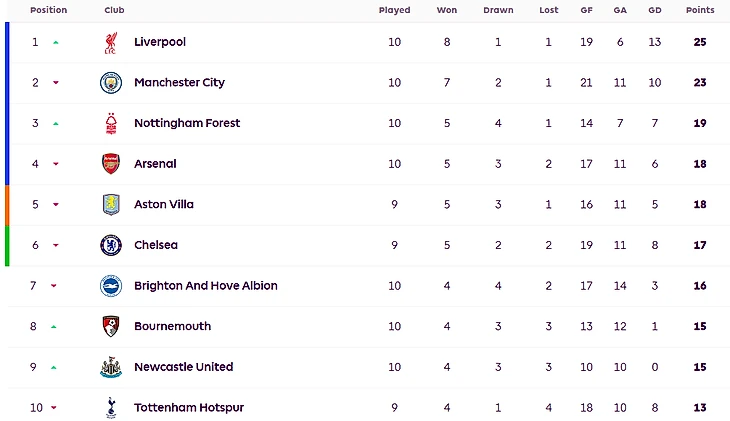Click Arsenal's 18 points value
Screen dimensions: 730x421
(700, 164)
